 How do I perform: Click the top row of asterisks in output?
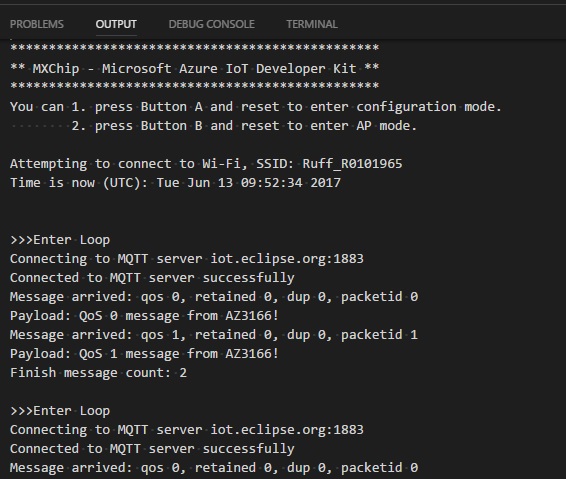point(195,48)
